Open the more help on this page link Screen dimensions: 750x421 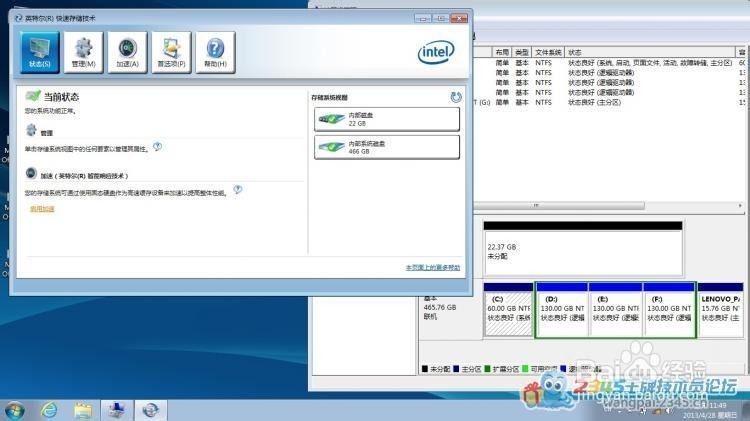point(433,267)
